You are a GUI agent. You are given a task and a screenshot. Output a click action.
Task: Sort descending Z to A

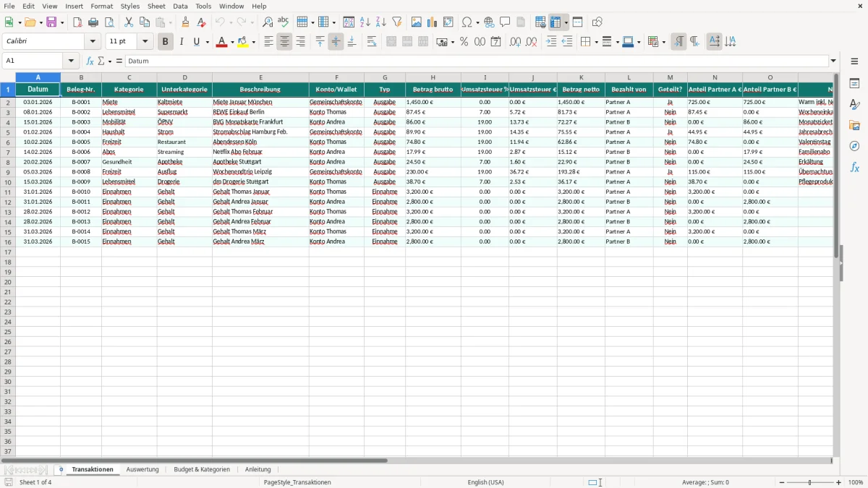coord(380,22)
